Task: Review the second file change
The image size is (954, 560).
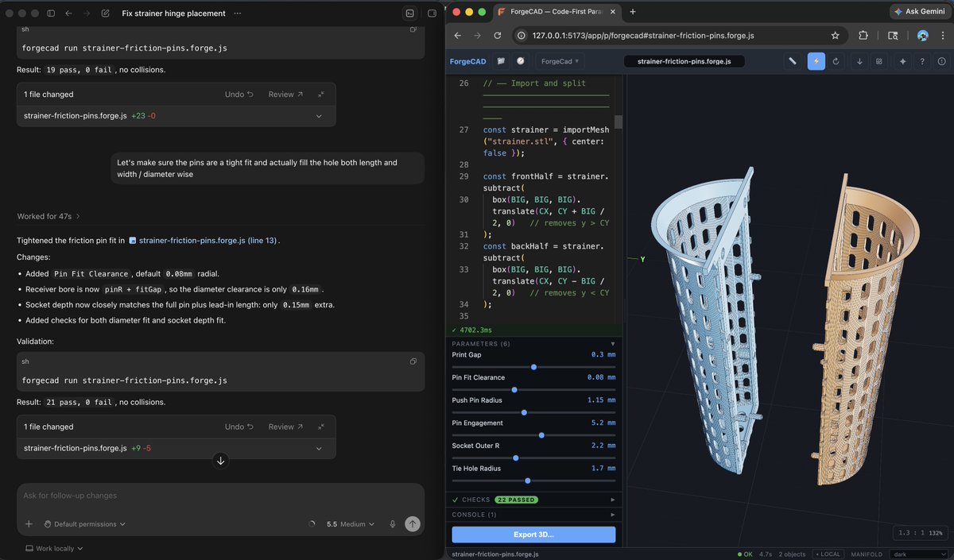Action: [x=285, y=427]
